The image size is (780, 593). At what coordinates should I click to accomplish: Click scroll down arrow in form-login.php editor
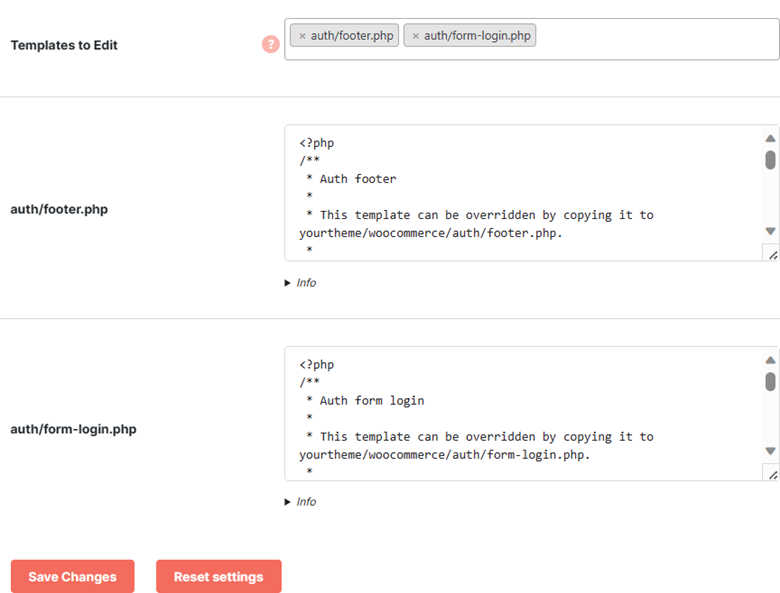point(770,451)
